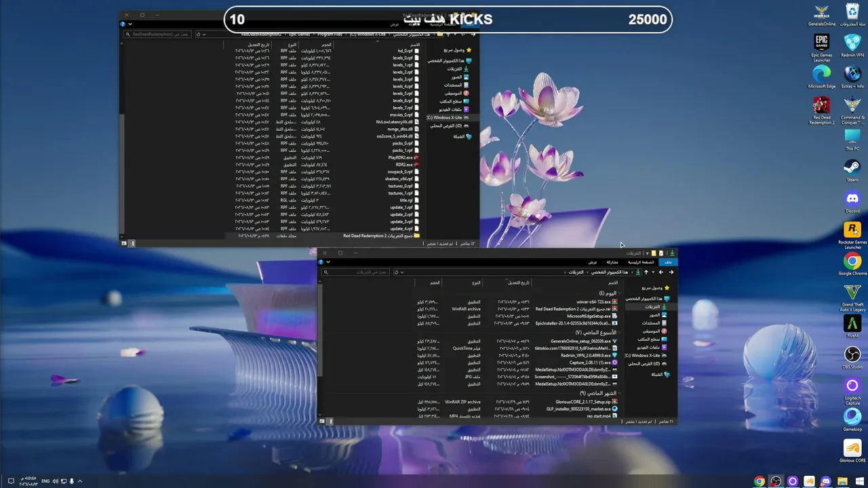Open the Recycle Bin on the desktop
868x488 pixels.
[852, 16]
